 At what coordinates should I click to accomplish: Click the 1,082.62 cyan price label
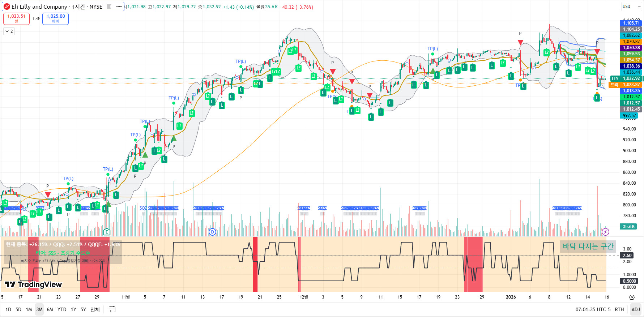tap(631, 35)
